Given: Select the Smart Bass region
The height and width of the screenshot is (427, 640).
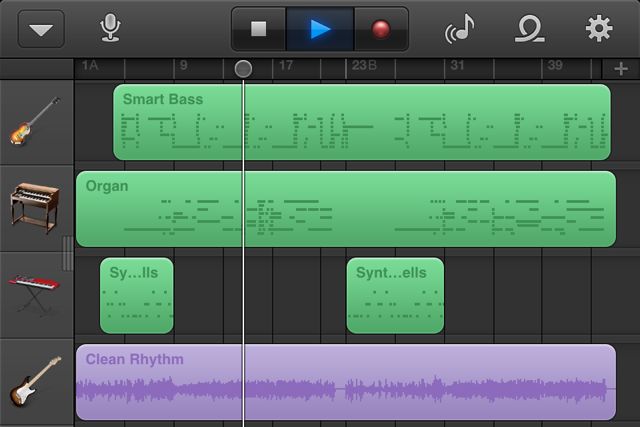Looking at the screenshot, I should click(x=362, y=122).
